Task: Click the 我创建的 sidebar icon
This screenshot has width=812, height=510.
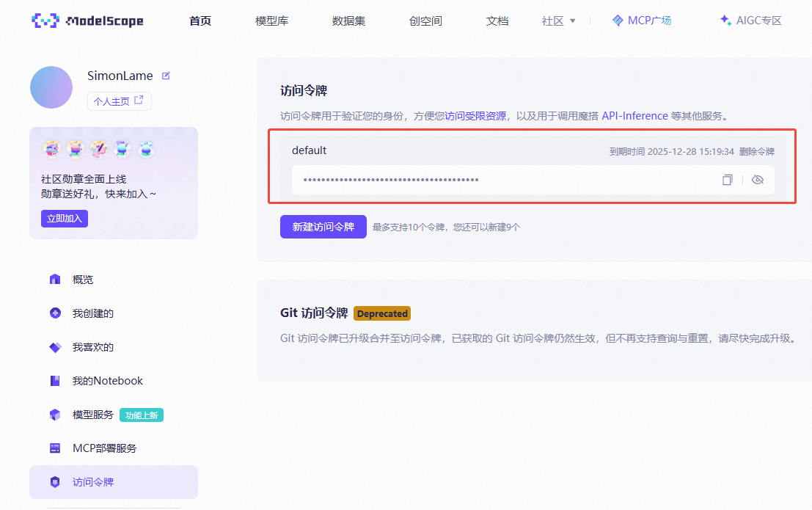Action: pos(55,313)
